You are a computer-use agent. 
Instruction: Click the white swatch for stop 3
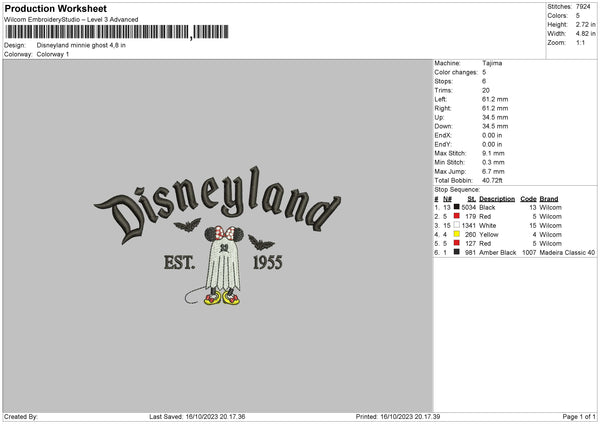457,225
